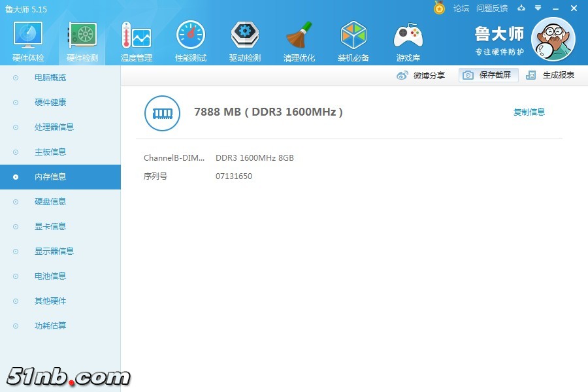Open 问题反馈 feedback link
This screenshot has height=392, width=588.
click(492, 8)
